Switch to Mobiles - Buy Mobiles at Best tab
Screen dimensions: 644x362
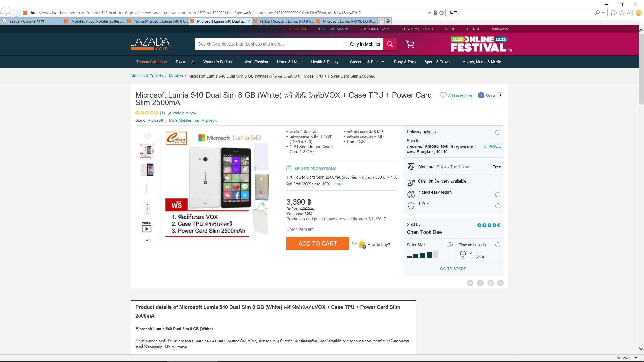click(95, 21)
